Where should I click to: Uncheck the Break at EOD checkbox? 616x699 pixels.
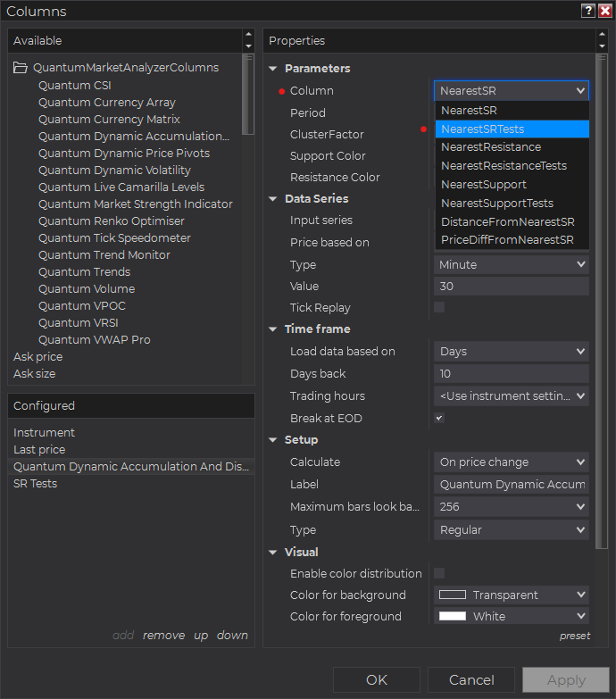click(439, 418)
